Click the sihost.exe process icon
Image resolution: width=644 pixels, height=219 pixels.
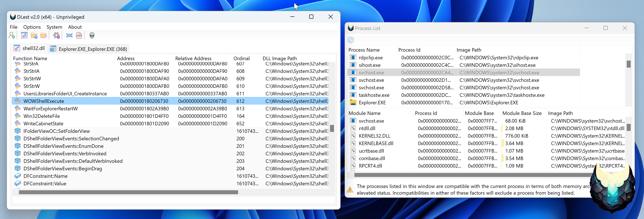pos(353,65)
